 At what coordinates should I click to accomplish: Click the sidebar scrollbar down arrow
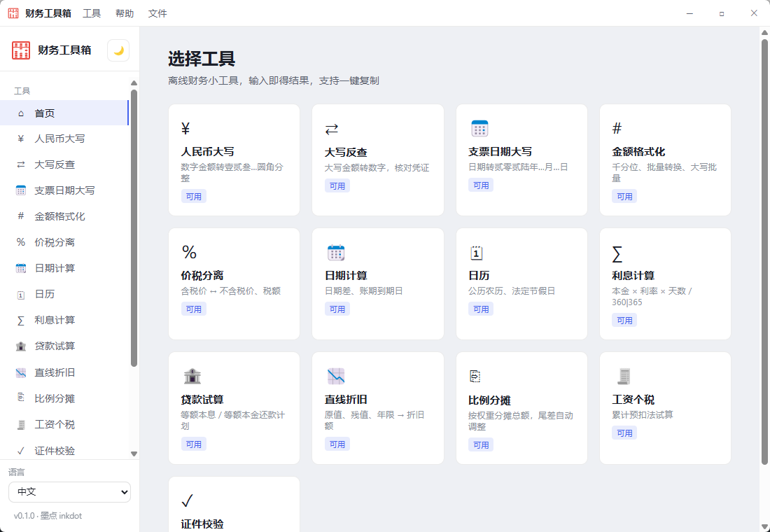pos(134,454)
